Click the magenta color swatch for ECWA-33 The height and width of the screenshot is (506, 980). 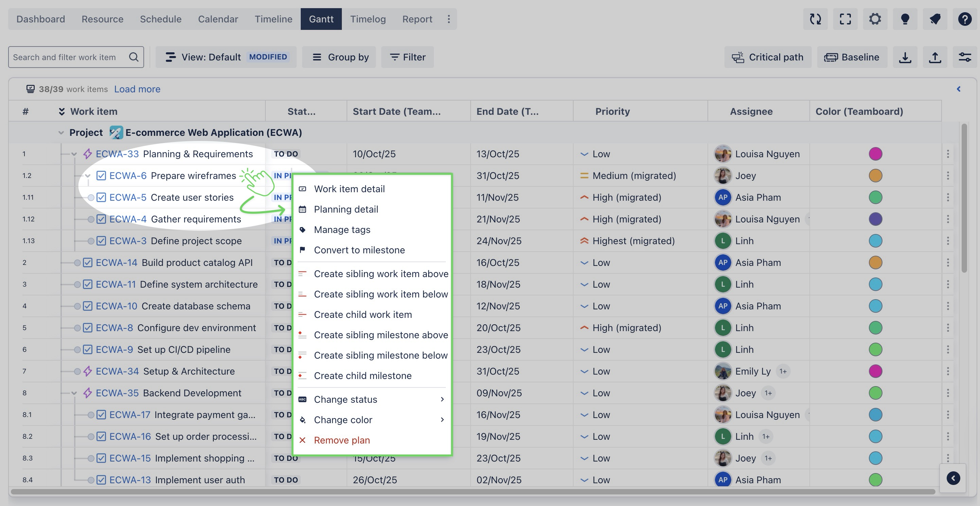tap(875, 154)
